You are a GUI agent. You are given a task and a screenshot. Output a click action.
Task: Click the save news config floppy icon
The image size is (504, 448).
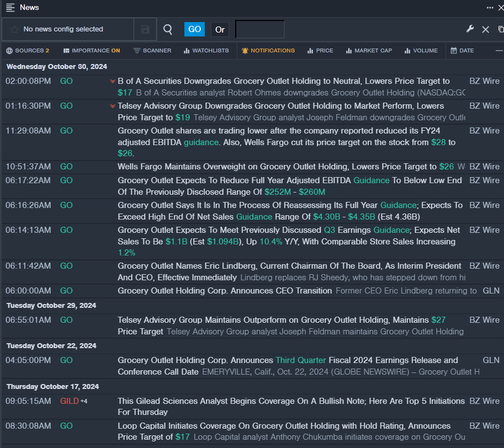coord(146,29)
